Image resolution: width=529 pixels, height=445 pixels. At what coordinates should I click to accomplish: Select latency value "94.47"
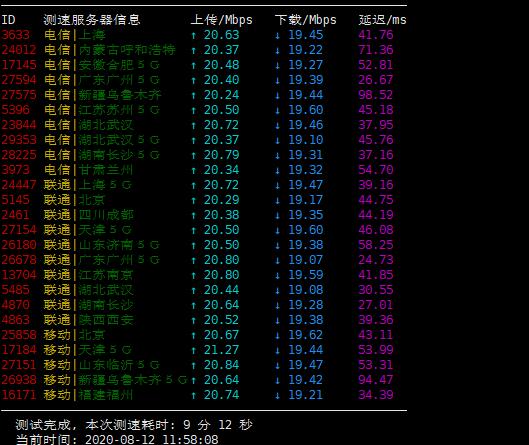coord(376,380)
